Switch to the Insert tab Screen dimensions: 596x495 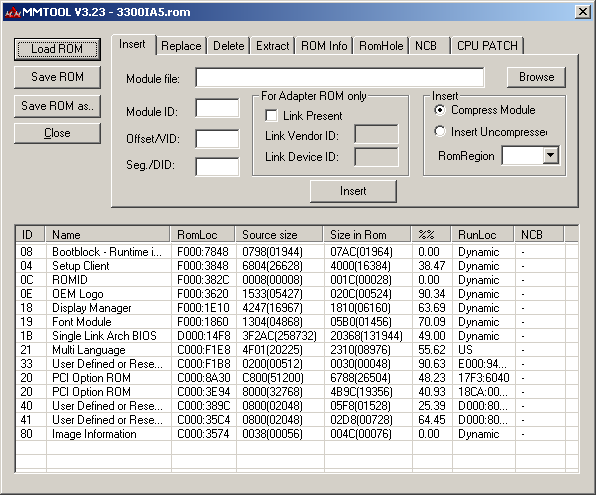pyautogui.click(x=132, y=44)
